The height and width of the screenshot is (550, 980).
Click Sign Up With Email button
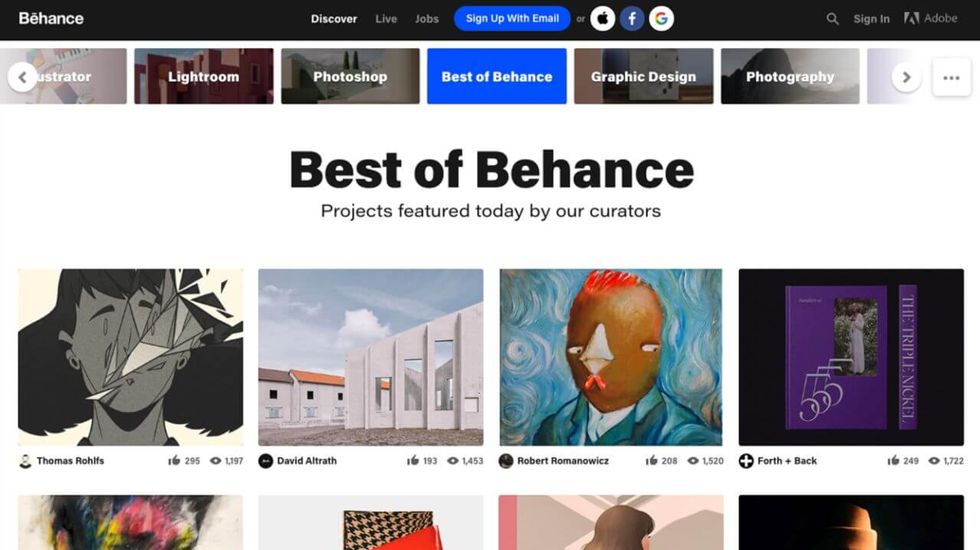(512, 18)
